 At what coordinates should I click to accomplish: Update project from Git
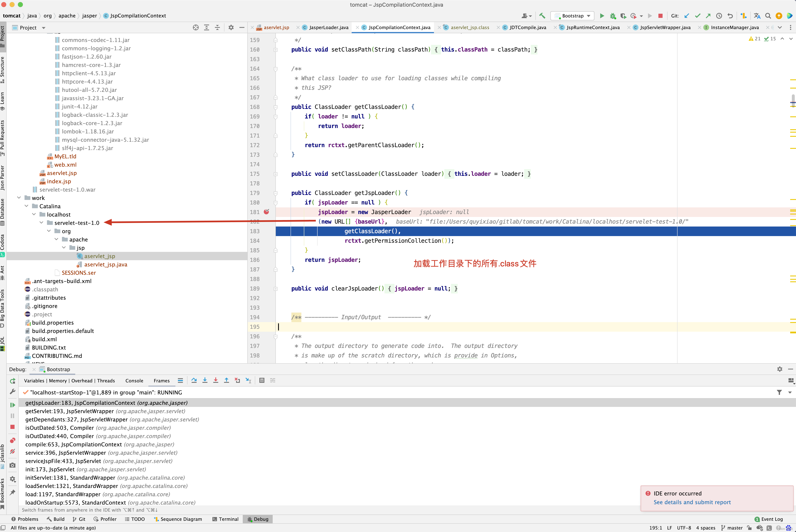click(x=687, y=16)
